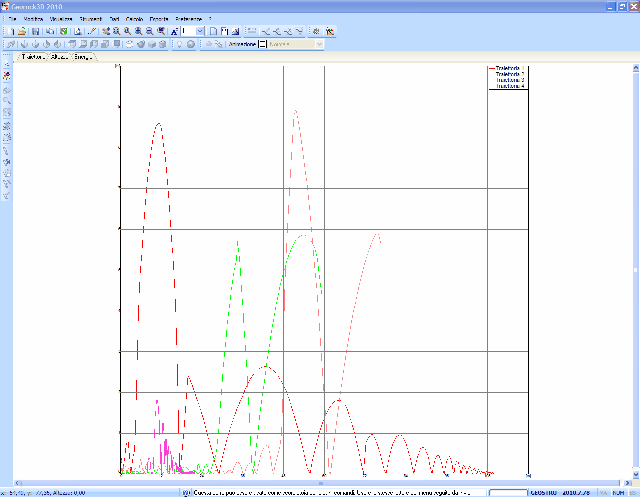Click the horizontal scrollbar right arrow
The image size is (640, 497).
[x=628, y=483]
